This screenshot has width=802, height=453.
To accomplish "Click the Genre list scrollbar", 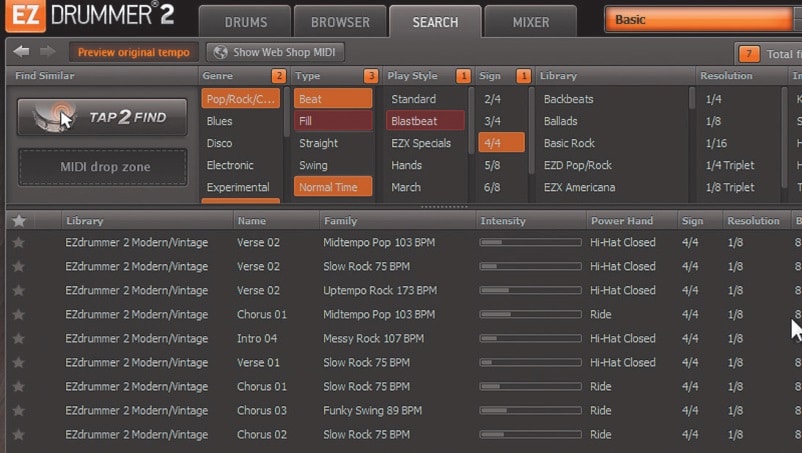I will 286,112.
